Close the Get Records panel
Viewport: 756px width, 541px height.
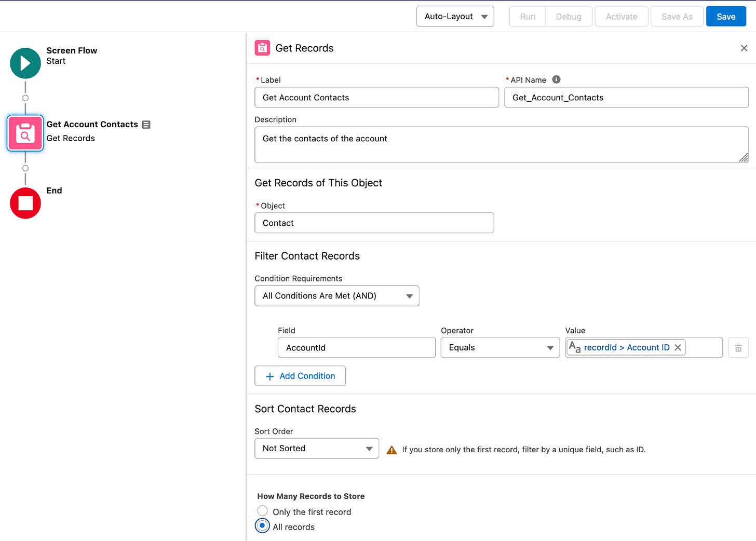click(744, 48)
